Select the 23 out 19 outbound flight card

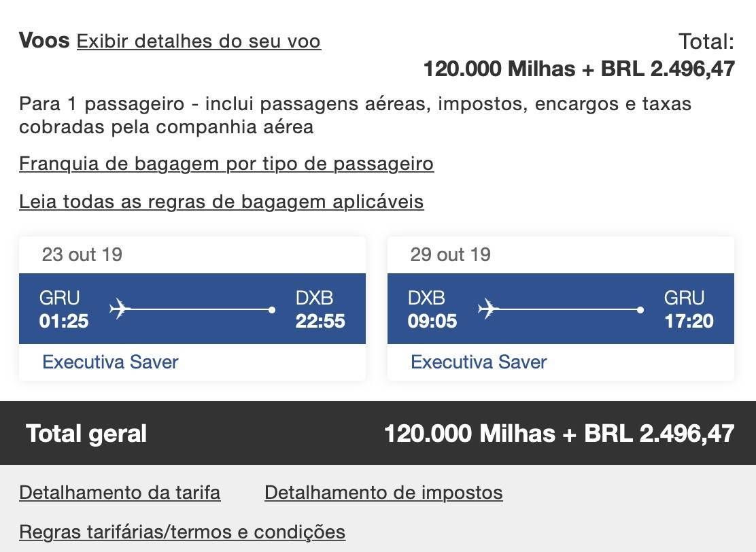tap(192, 309)
